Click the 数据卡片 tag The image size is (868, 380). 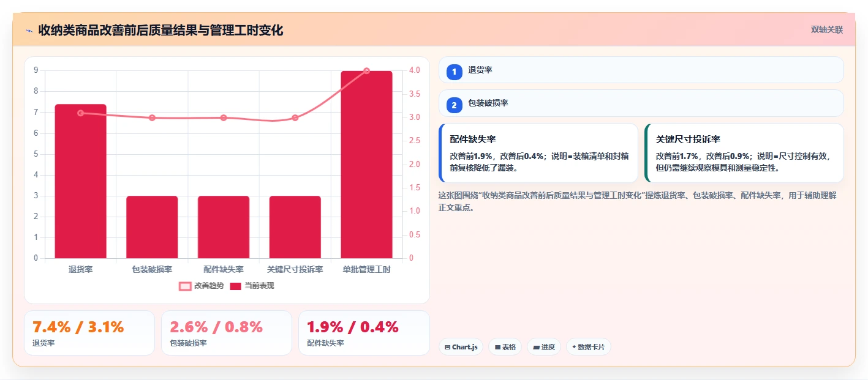click(x=589, y=347)
